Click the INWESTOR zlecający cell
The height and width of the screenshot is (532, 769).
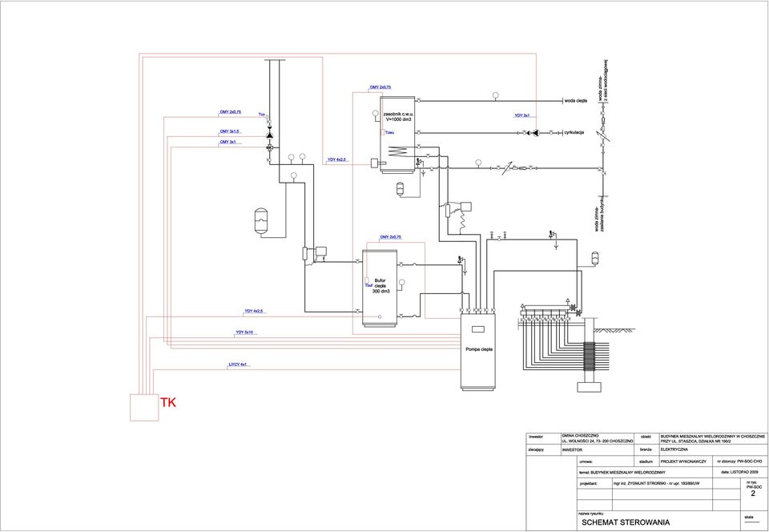click(x=598, y=449)
